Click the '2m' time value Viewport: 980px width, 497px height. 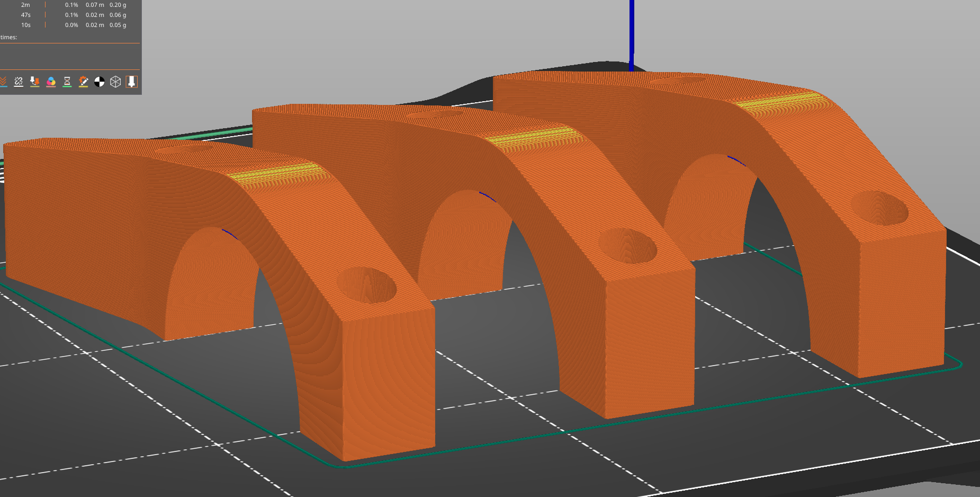(25, 5)
